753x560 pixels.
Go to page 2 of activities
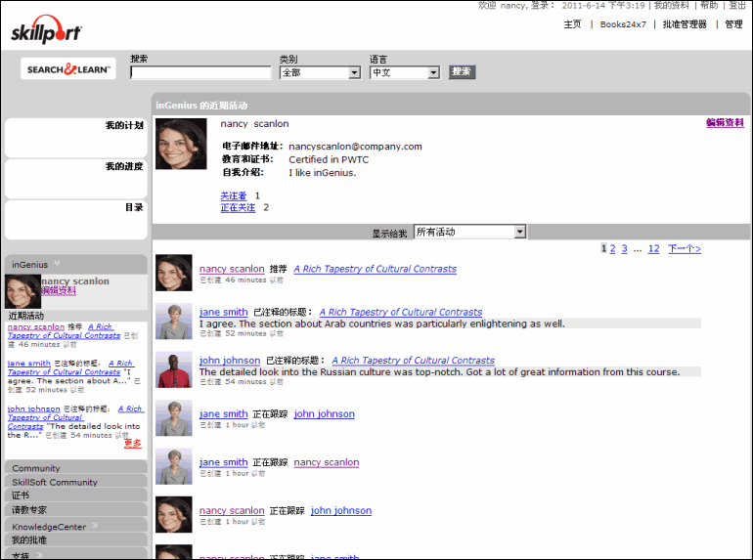tap(613, 248)
